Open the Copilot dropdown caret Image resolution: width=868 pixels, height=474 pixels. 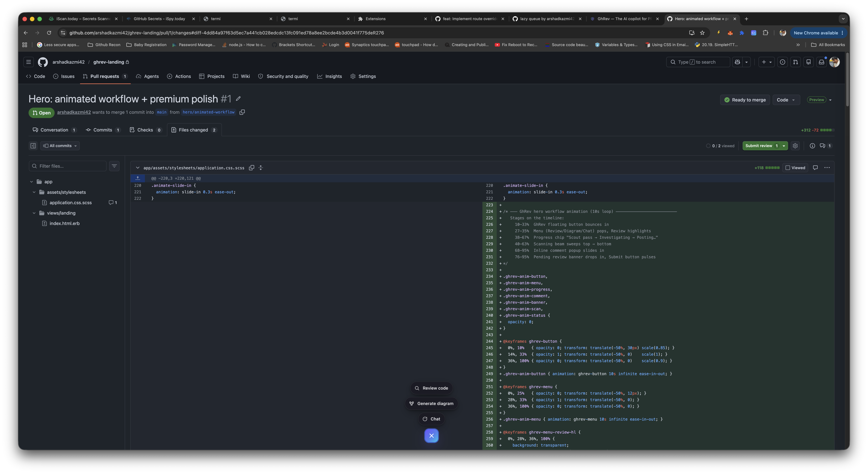[x=746, y=62]
